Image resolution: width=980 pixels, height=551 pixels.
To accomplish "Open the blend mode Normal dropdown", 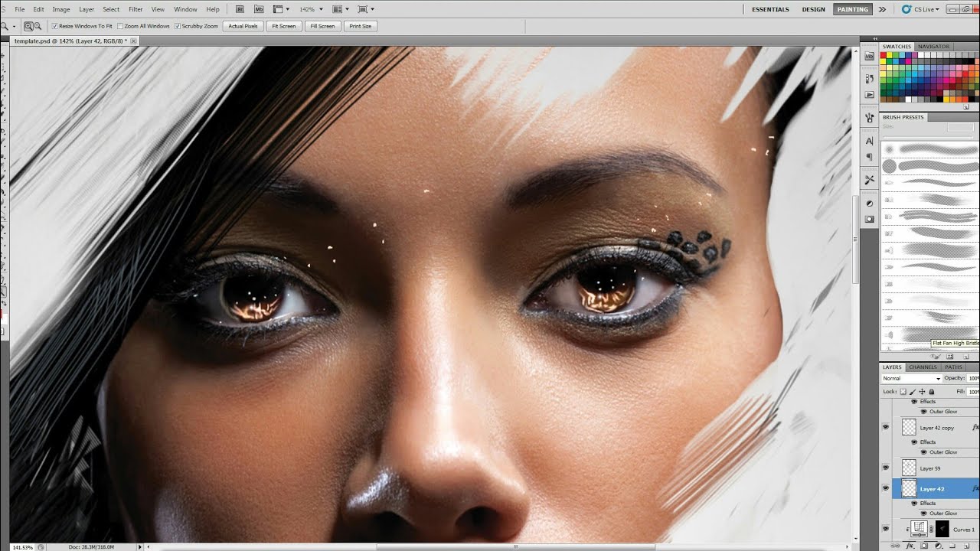I will pos(911,379).
